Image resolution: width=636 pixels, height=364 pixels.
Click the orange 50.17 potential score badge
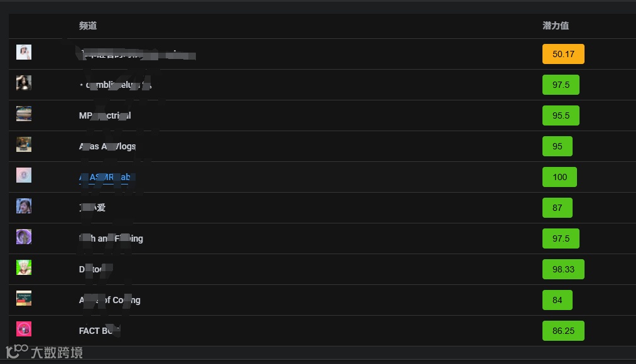pyautogui.click(x=563, y=54)
